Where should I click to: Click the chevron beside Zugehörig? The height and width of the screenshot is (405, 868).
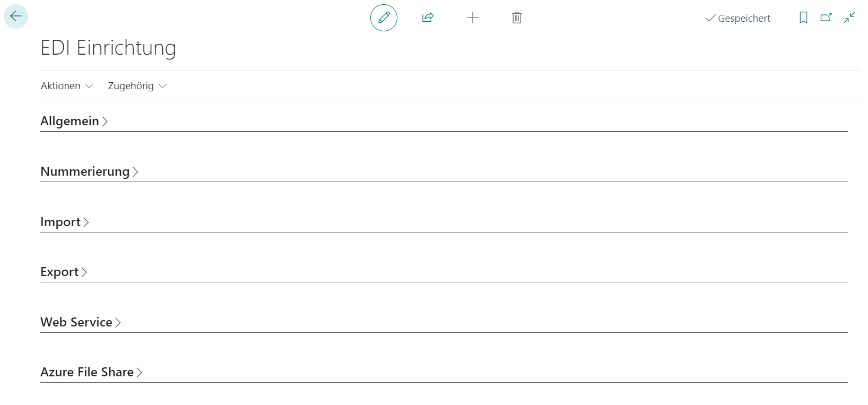point(162,86)
